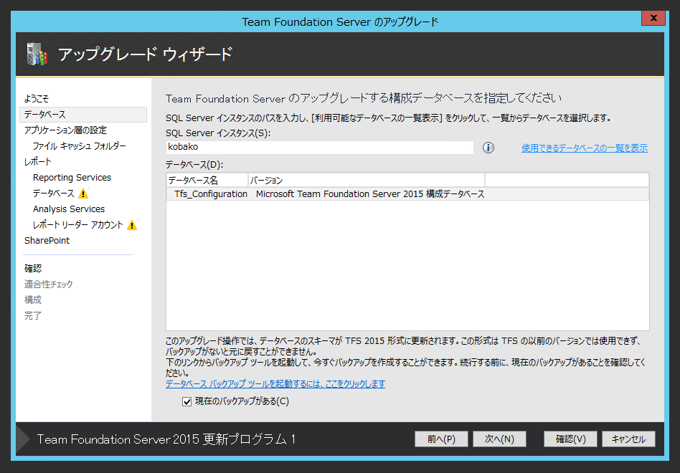
Task: Click the 次へ(N) button
Action: [499, 439]
